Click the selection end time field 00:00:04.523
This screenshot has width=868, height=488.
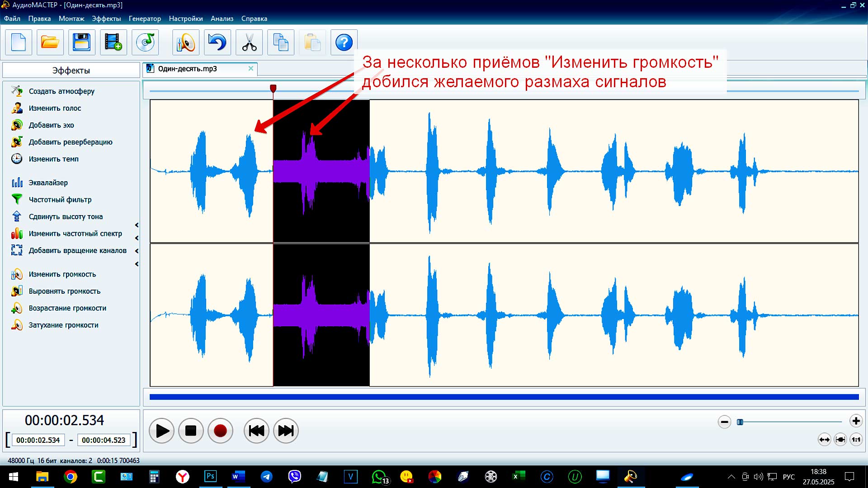coord(104,440)
